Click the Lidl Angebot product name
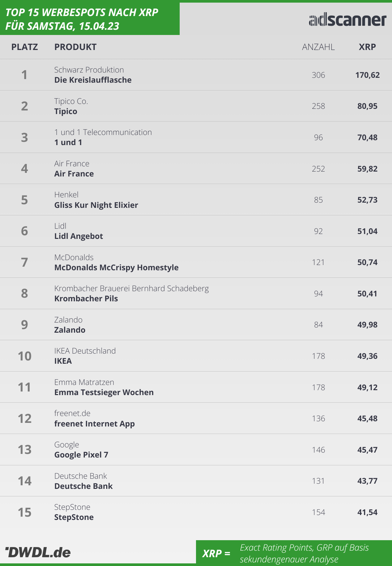The image size is (392, 566). pos(78,236)
